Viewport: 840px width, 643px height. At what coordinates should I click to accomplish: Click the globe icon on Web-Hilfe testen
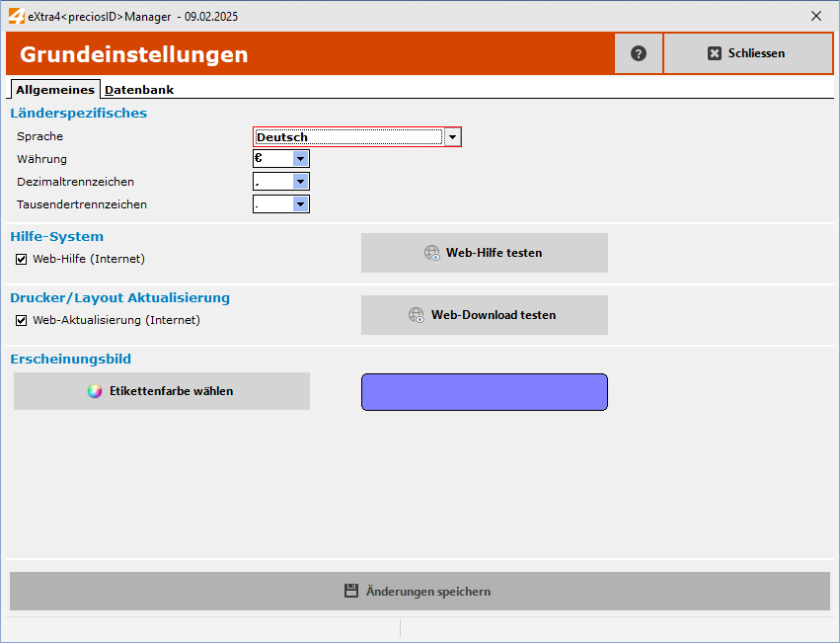432,253
